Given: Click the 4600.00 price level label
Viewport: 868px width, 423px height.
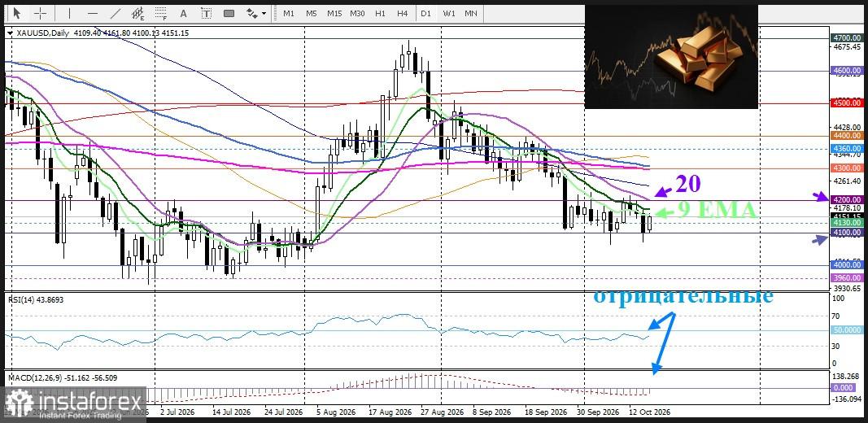Looking at the screenshot, I should [x=847, y=70].
